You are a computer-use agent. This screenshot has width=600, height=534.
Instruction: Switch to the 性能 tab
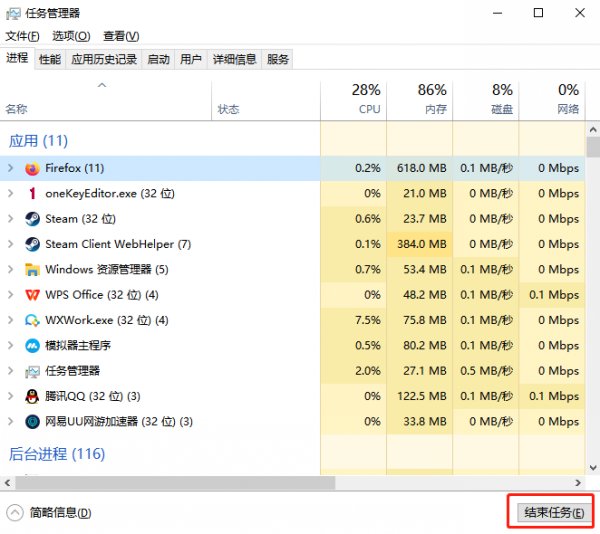tap(50, 59)
